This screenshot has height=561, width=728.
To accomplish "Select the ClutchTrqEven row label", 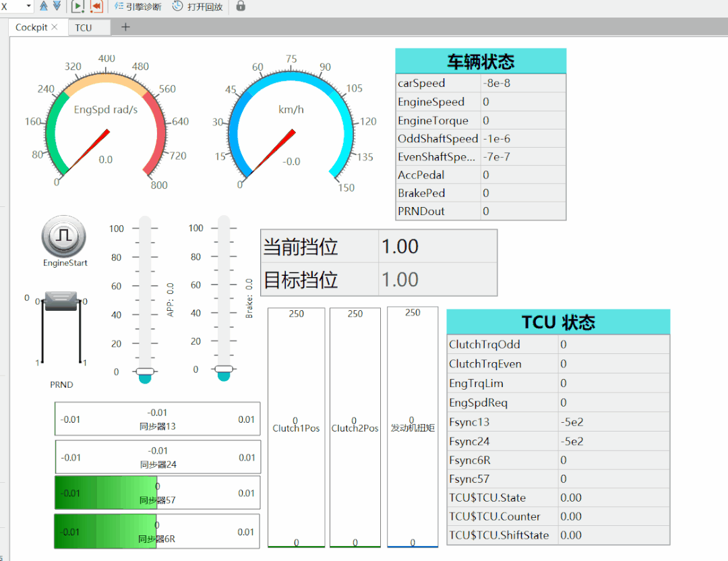I will [x=485, y=364].
